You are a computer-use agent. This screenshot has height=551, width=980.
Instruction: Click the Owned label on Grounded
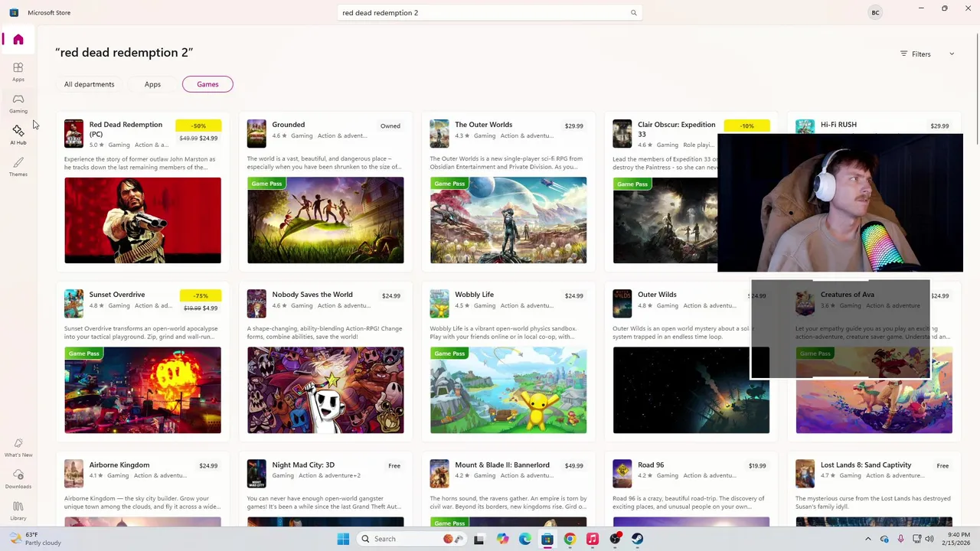tap(390, 126)
